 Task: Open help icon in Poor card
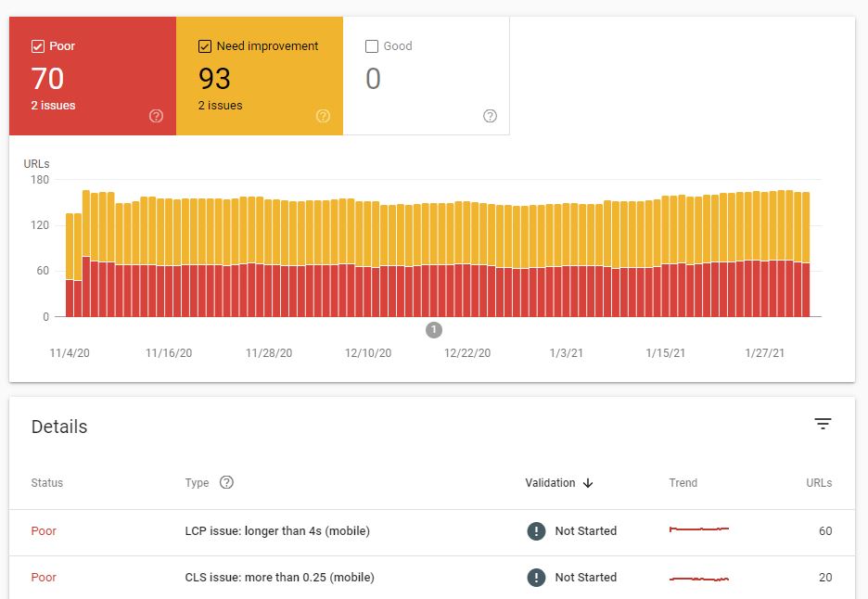tap(156, 116)
